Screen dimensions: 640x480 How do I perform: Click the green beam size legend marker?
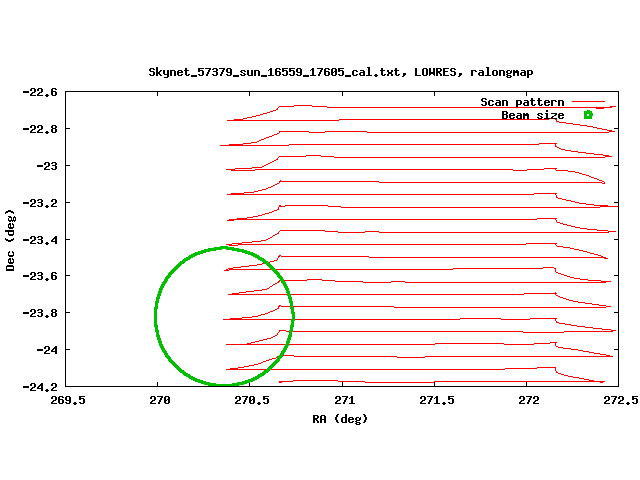click(x=588, y=115)
